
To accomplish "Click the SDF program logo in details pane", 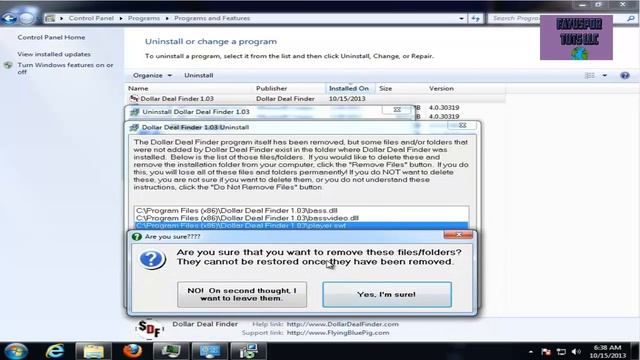I will pyautogui.click(x=149, y=329).
